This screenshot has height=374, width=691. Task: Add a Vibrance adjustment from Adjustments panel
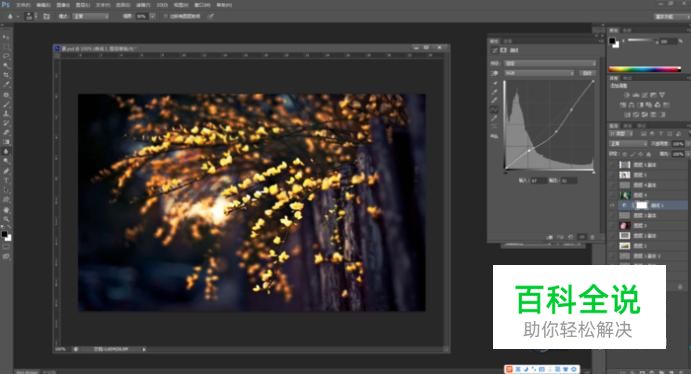tap(662, 95)
